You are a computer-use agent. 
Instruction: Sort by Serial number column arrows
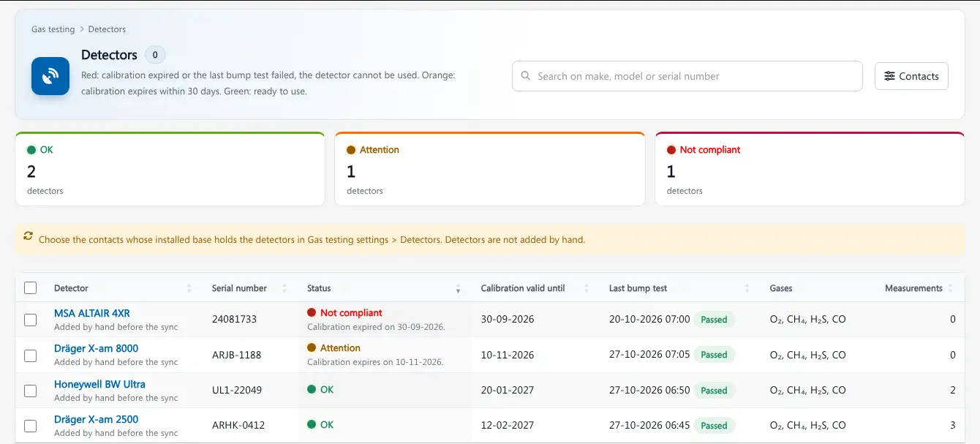[284, 288]
